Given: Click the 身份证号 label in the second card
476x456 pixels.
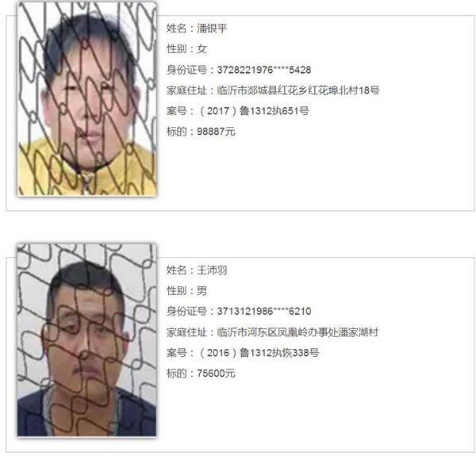Looking at the screenshot, I should tap(186, 312).
